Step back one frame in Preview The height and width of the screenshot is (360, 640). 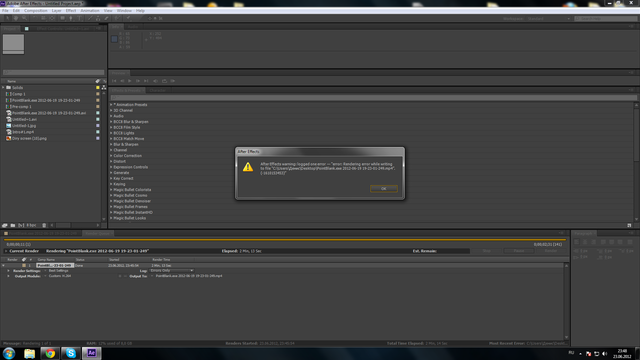click(x=122, y=81)
